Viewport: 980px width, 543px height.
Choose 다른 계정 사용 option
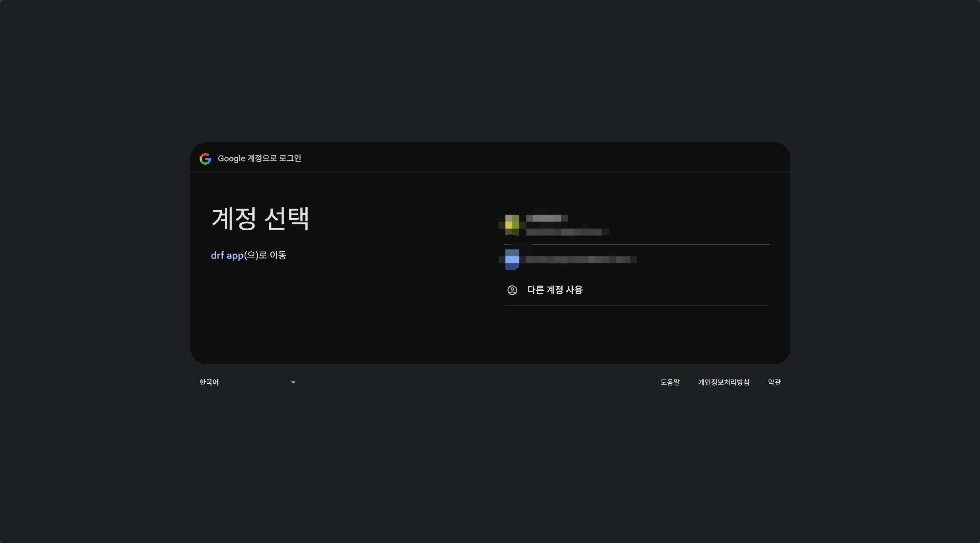pos(555,290)
